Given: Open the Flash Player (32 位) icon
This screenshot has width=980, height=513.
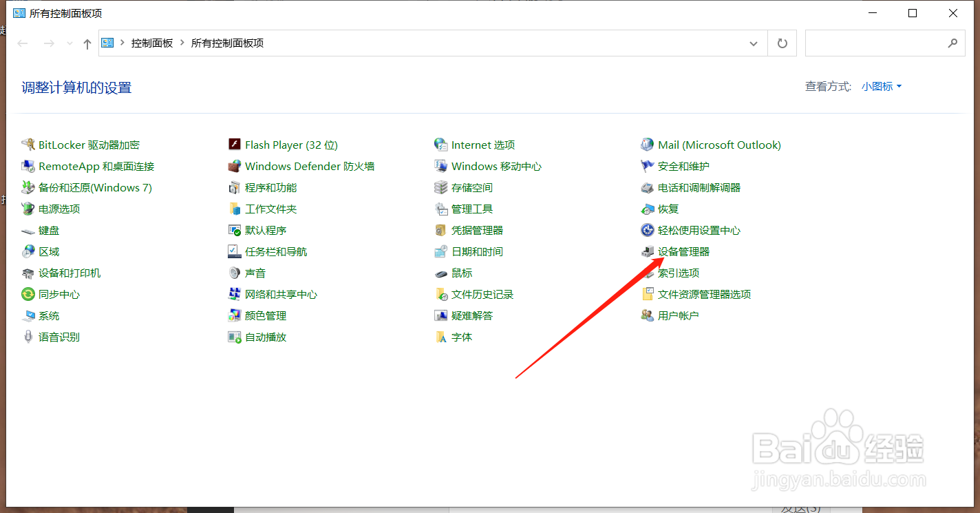Looking at the screenshot, I should (x=235, y=145).
